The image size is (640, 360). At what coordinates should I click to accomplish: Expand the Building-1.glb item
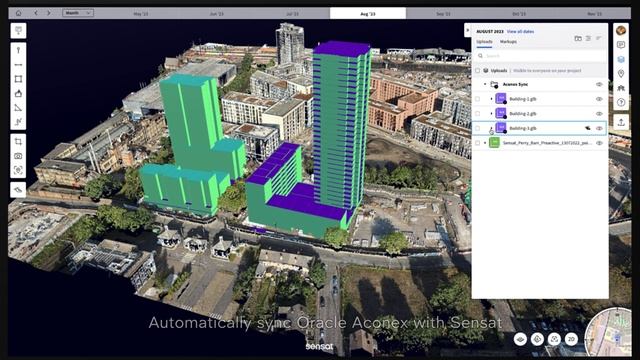491,99
